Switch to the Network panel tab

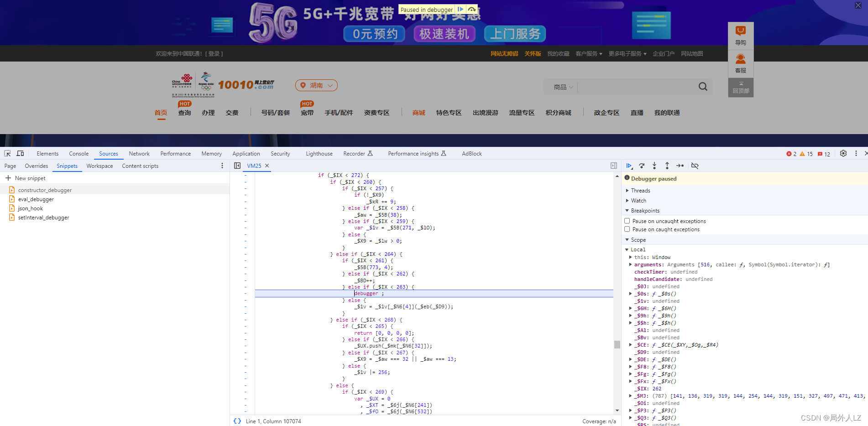click(x=139, y=154)
